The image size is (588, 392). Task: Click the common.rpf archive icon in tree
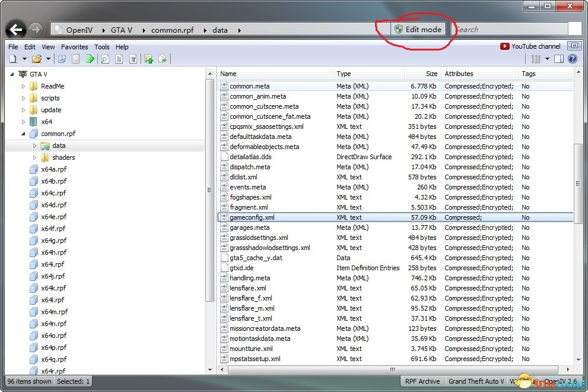click(34, 134)
